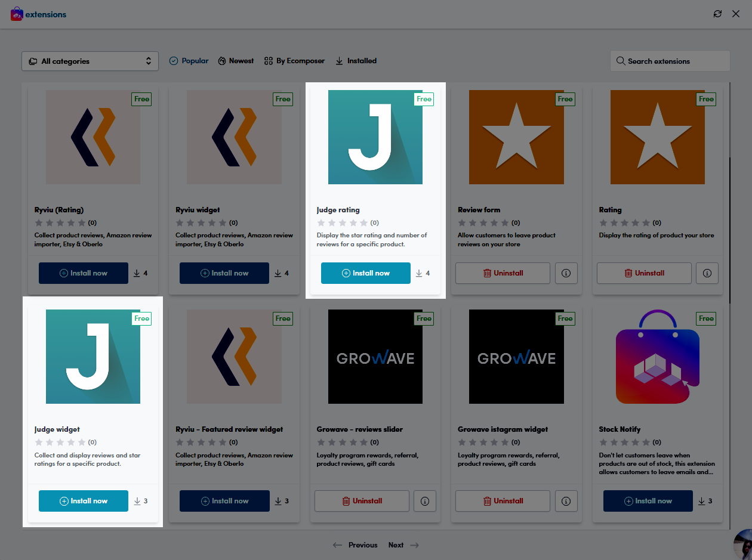
Task: Click 'Ryviu - Featured review widget' title
Action: 229,429
